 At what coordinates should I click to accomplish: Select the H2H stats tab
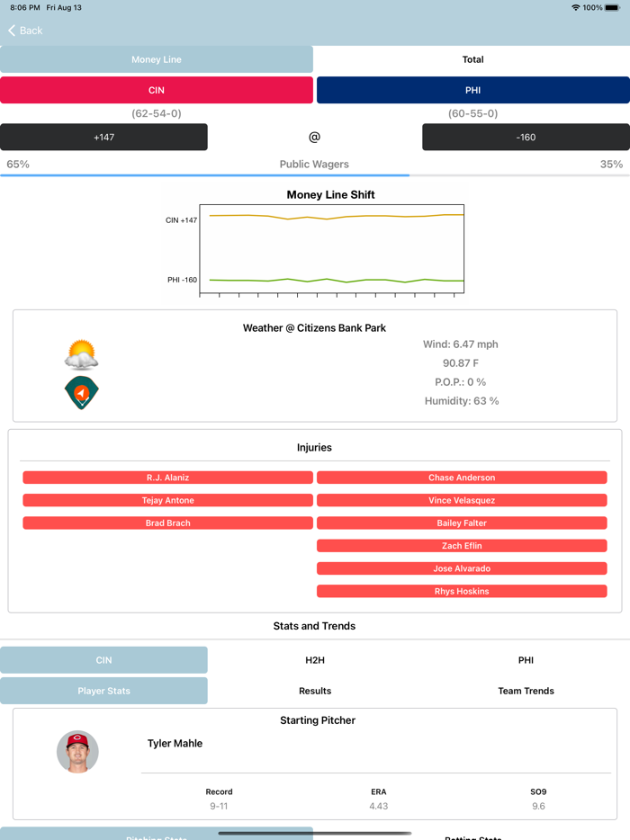pyautogui.click(x=315, y=660)
